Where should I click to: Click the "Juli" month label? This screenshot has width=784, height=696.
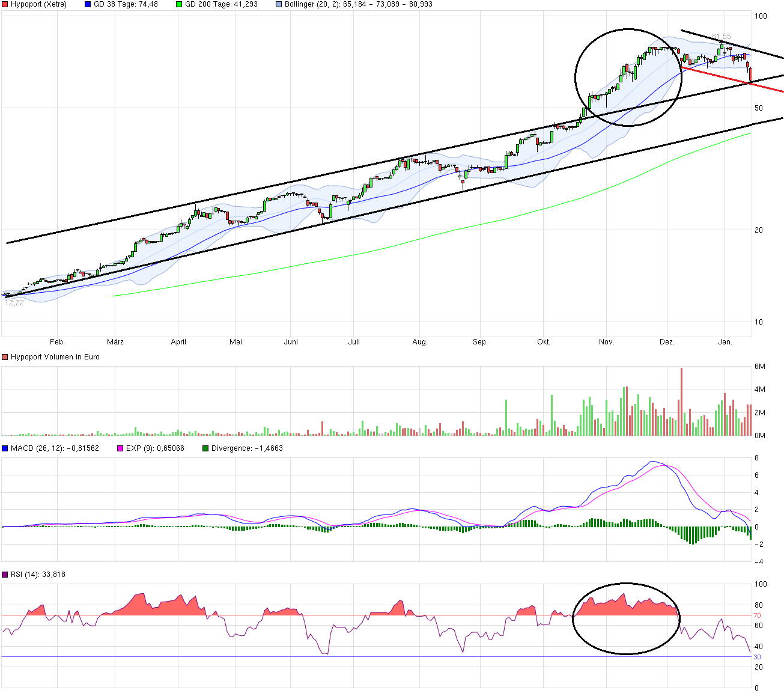click(354, 342)
